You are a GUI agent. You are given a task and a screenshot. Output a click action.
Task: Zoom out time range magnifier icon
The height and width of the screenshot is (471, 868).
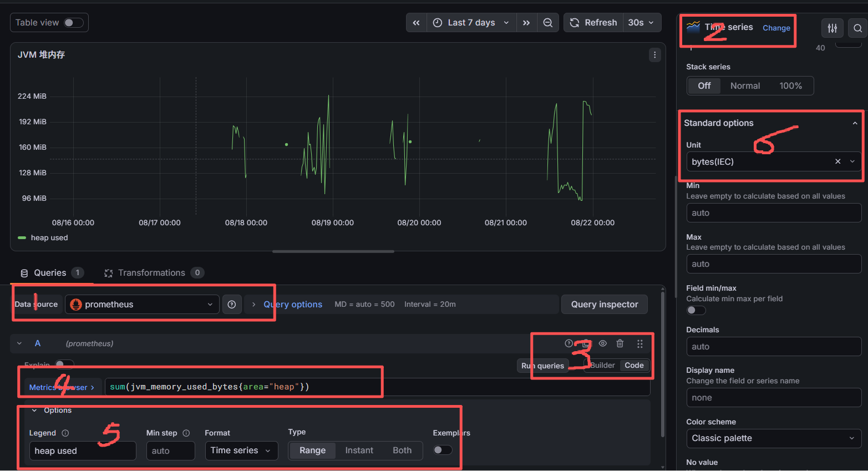(x=548, y=23)
